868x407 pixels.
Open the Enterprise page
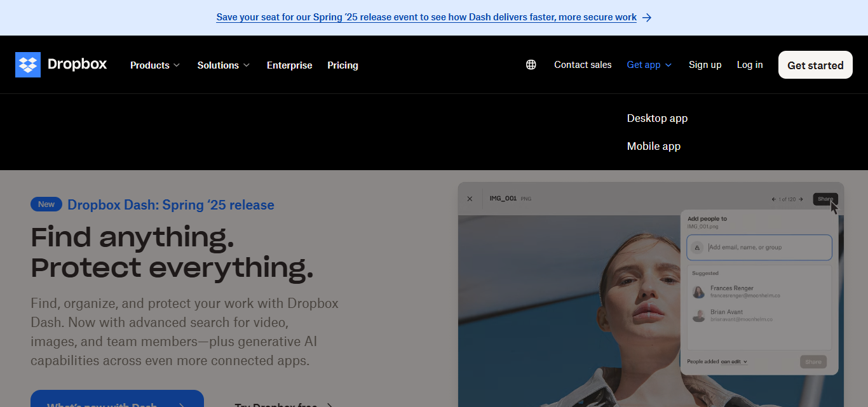289,65
